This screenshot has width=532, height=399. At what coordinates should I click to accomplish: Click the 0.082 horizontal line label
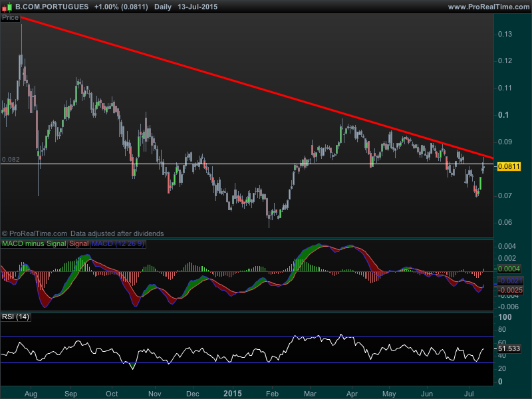point(10,160)
